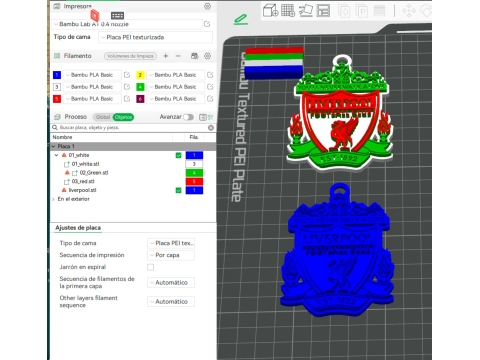Screen dimensions: 480x360
Task: Switch to the Objetos process tab
Action: click(123, 117)
